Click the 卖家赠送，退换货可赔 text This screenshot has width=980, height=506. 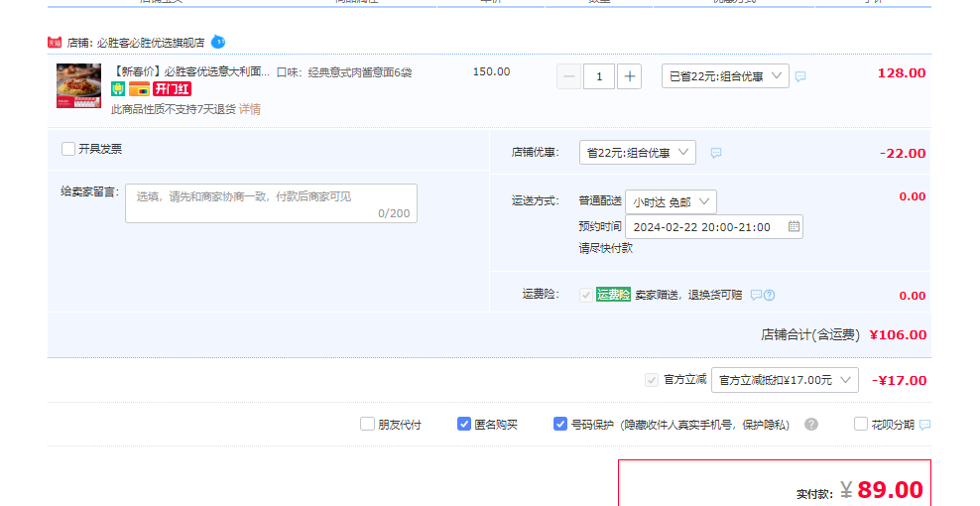pos(688,295)
